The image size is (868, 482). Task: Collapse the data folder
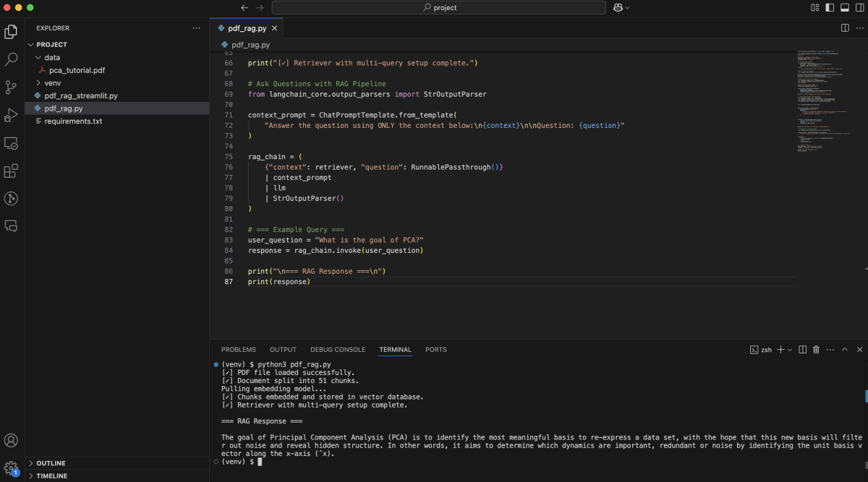(x=117, y=57)
